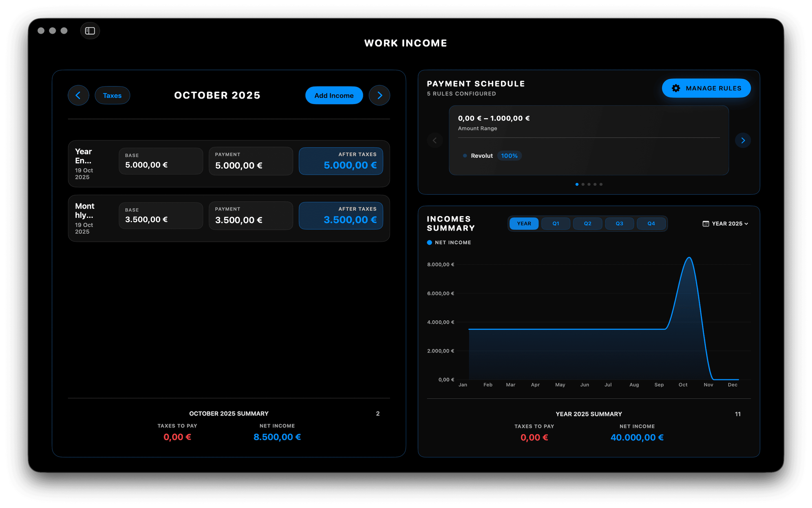Click the 3.500,00 € payment value

(x=239, y=220)
